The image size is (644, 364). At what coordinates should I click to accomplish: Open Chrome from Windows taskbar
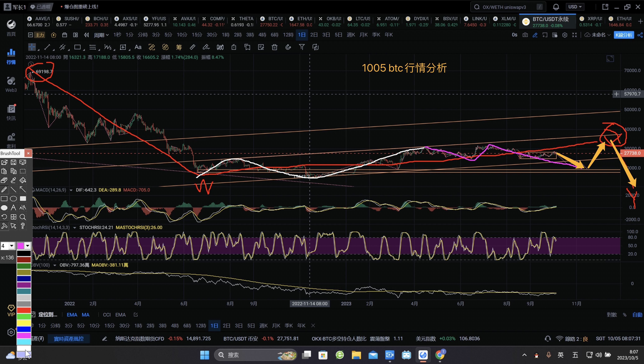440,355
